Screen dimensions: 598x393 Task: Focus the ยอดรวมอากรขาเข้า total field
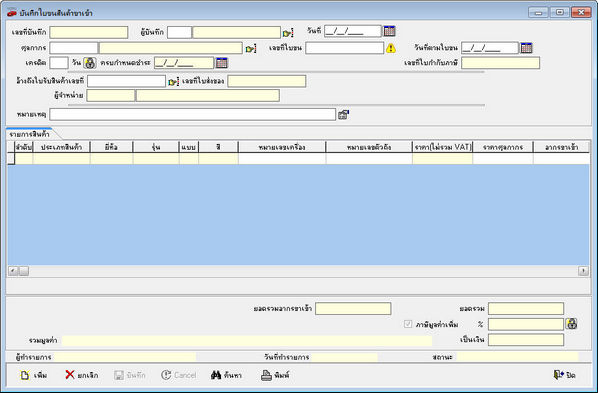click(353, 309)
